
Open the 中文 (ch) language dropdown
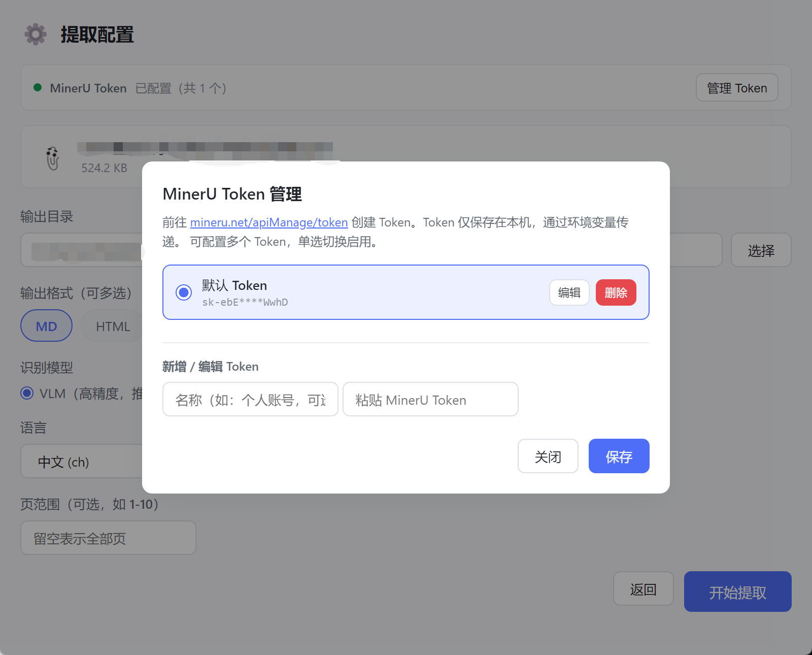tap(82, 462)
